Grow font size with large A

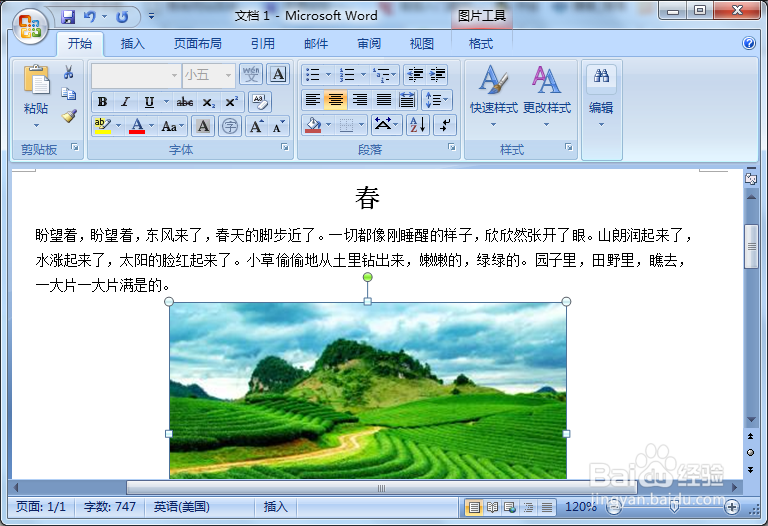(256, 126)
